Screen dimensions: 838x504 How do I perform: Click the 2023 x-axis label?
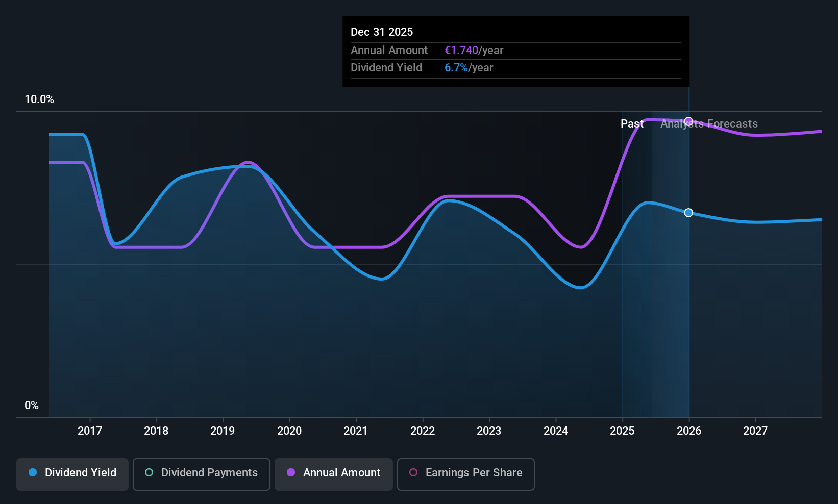pyautogui.click(x=489, y=431)
